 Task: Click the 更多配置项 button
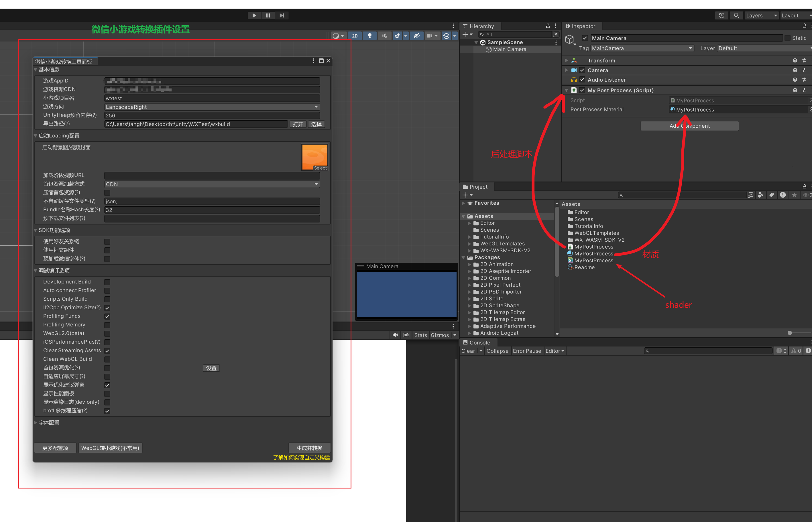[x=55, y=448]
